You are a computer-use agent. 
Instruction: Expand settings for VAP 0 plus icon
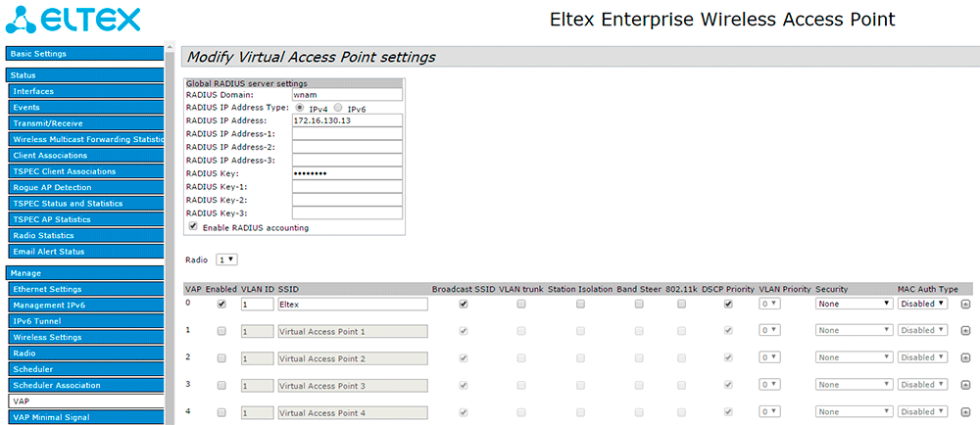[x=965, y=305]
